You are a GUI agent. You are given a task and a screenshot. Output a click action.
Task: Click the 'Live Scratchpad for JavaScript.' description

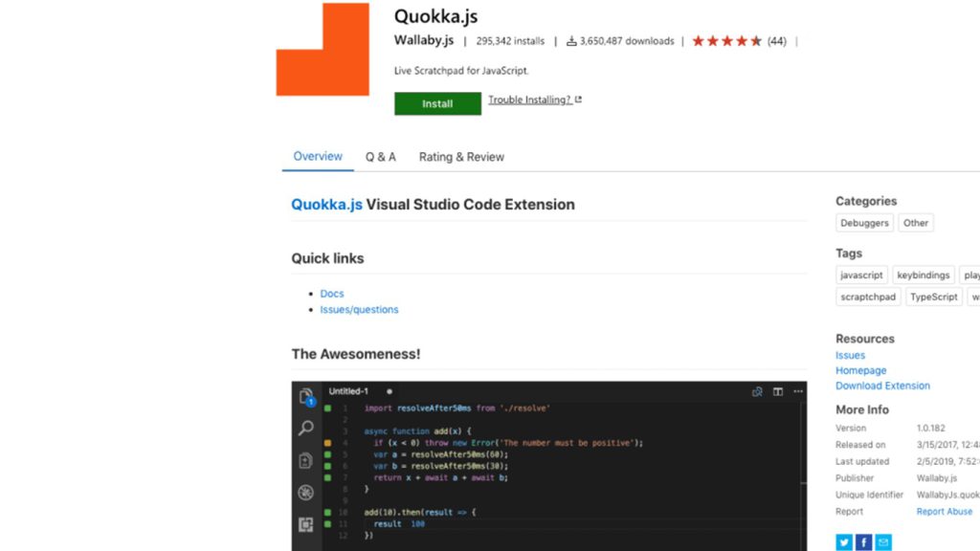pos(461,71)
